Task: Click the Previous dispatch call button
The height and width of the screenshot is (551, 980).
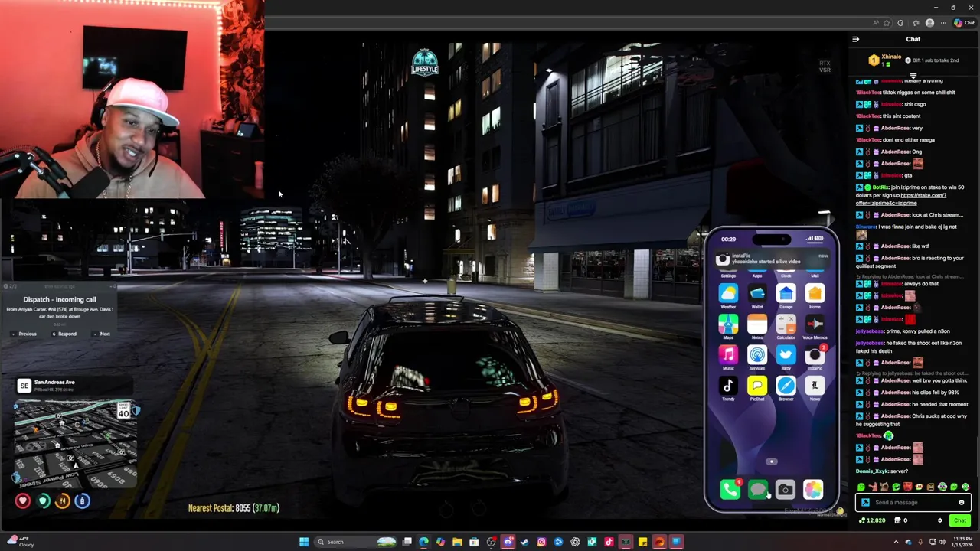Action: [x=24, y=334]
